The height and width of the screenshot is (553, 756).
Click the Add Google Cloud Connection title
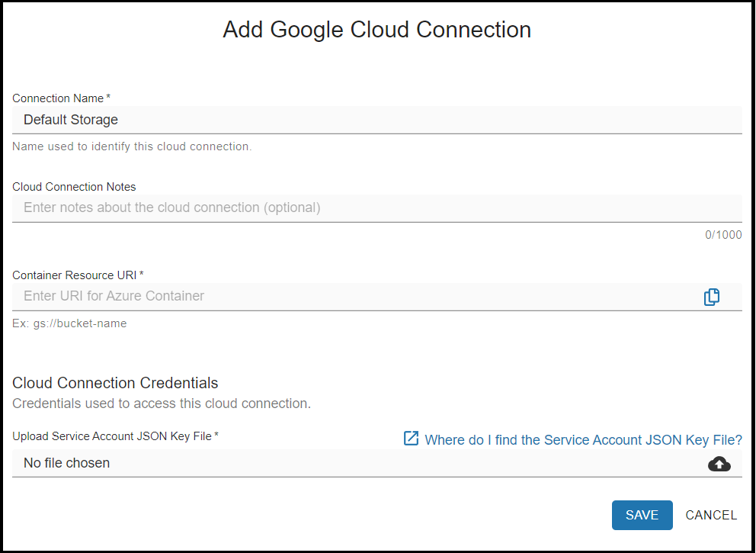pos(377,30)
